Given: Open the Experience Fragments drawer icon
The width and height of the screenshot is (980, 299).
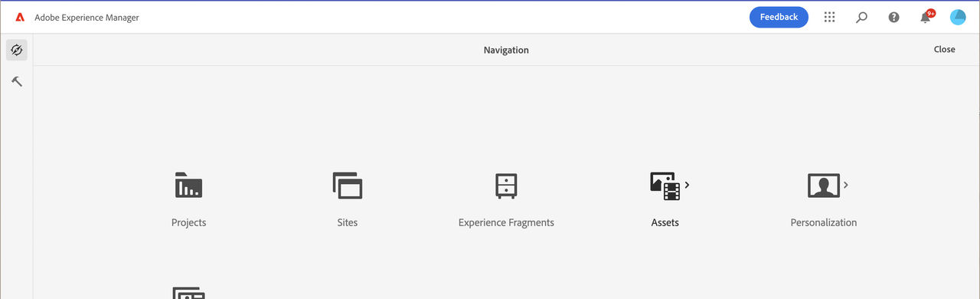Looking at the screenshot, I should [506, 186].
